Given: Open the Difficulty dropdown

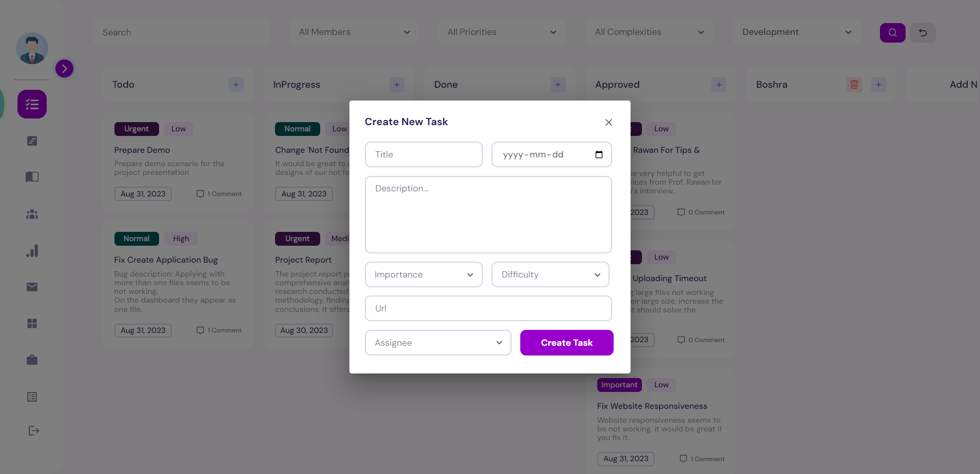Looking at the screenshot, I should 550,274.
